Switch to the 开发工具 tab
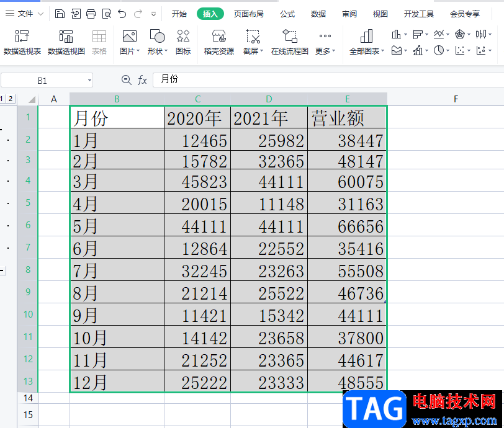This screenshot has width=504, height=428. point(419,14)
